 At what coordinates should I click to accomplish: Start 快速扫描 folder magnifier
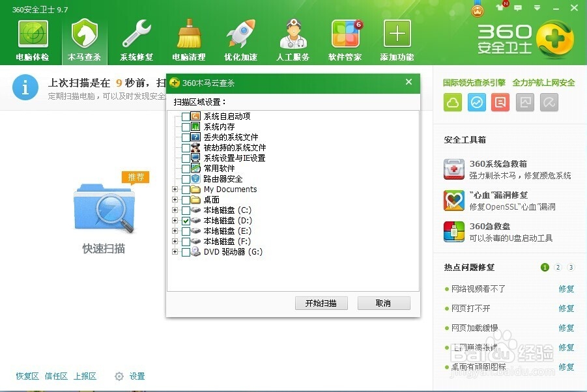click(x=104, y=208)
